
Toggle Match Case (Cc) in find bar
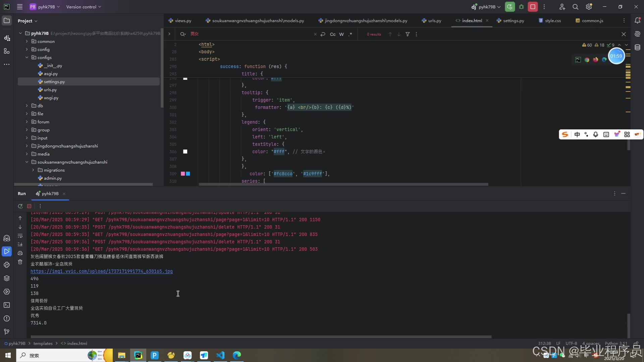pyautogui.click(x=332, y=34)
